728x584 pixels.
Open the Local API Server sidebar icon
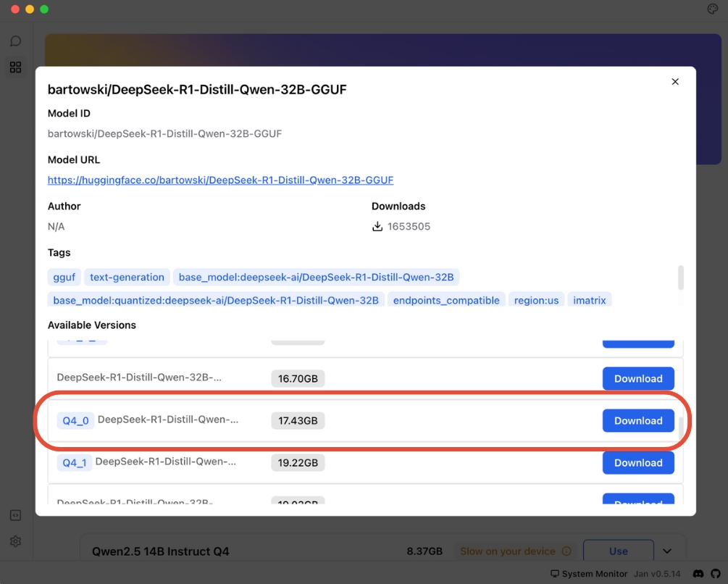pyautogui.click(x=15, y=515)
